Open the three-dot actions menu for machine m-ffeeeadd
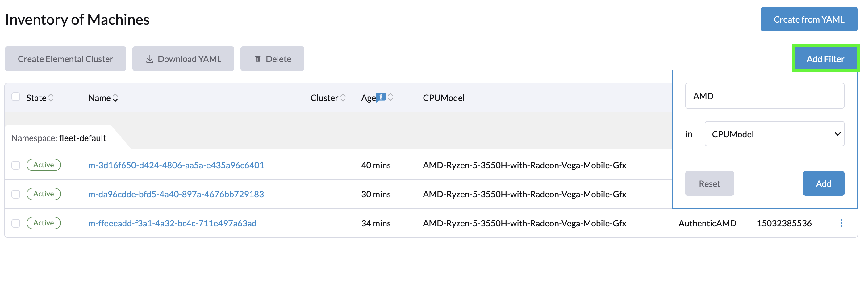Viewport: 868px width, 294px height. 841,223
